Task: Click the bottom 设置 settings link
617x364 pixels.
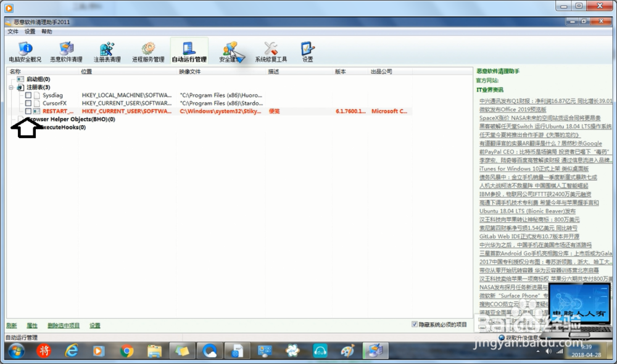Action: [x=95, y=325]
